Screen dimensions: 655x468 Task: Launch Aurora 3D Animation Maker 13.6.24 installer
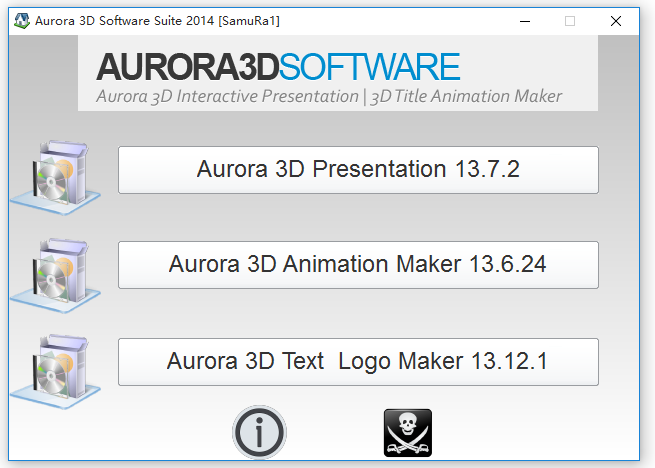(358, 265)
